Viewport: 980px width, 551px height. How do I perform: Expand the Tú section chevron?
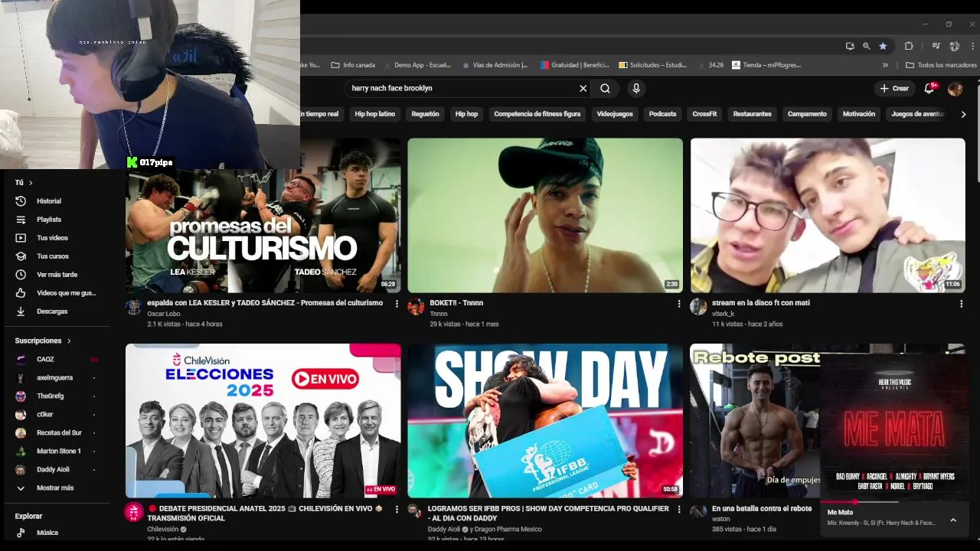(30, 183)
